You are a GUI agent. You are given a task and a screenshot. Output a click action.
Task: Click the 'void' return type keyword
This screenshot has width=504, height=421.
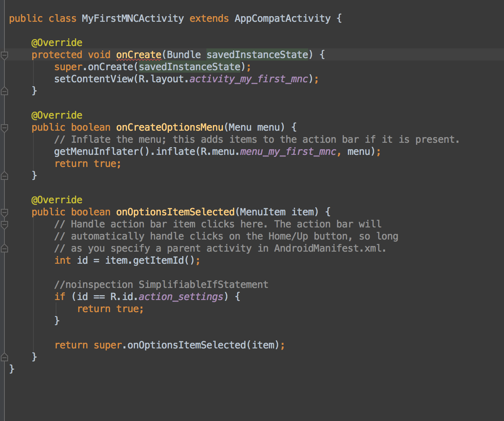tap(99, 55)
